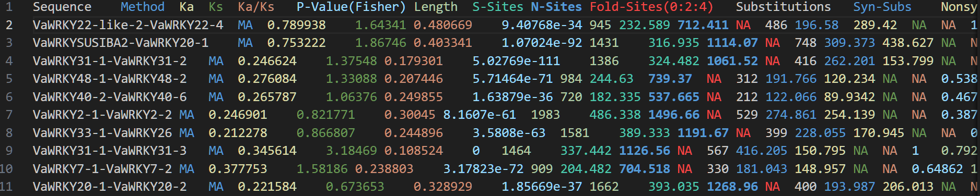Click N-Sites value 1126.56
This screenshot has width=980, height=196.
645,151
